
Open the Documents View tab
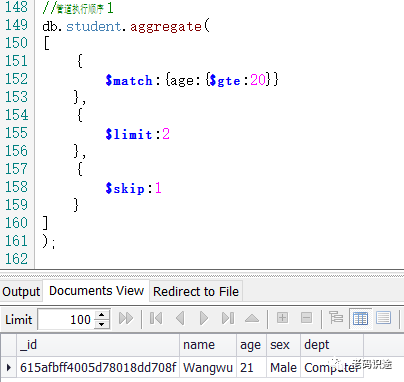[96, 291]
